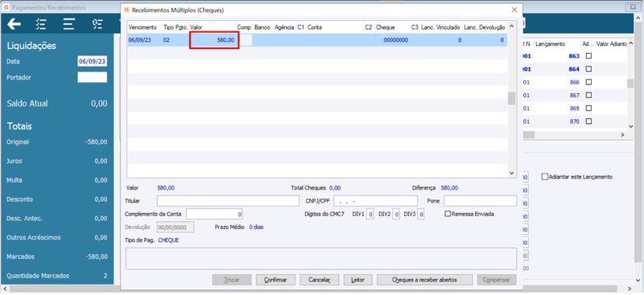This screenshot has height=295, width=644.
Task: Click scroll-up arrow of cheques grid
Action: coord(511,27)
